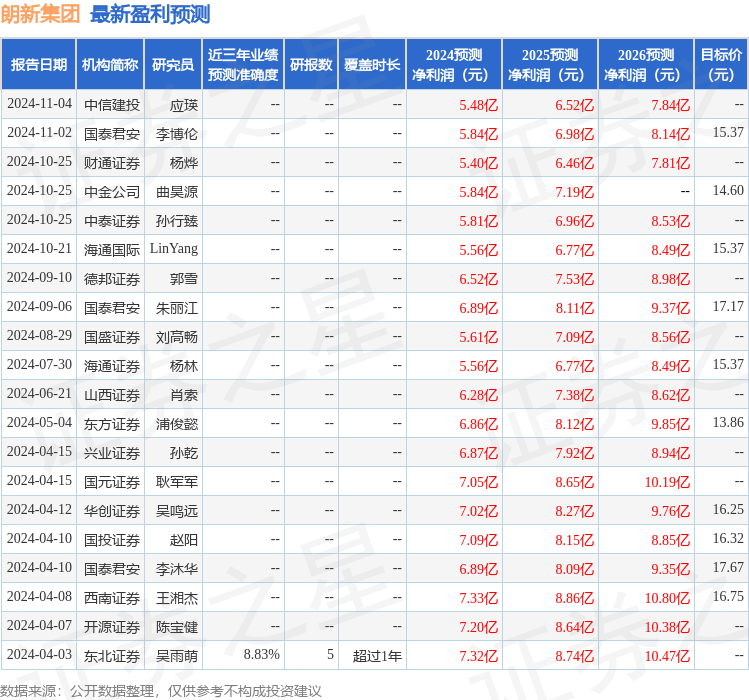Click 6.98亿 in 李博伦 row
This screenshot has height=700, width=749.
tap(575, 134)
